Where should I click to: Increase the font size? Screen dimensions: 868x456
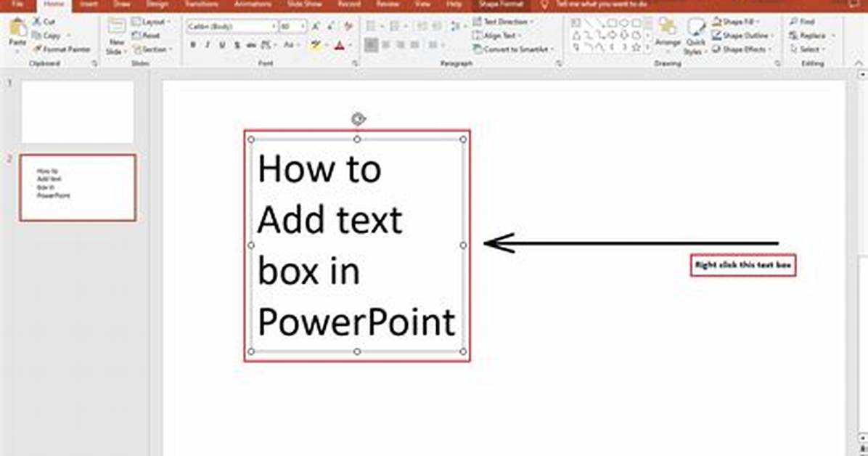coord(316,26)
